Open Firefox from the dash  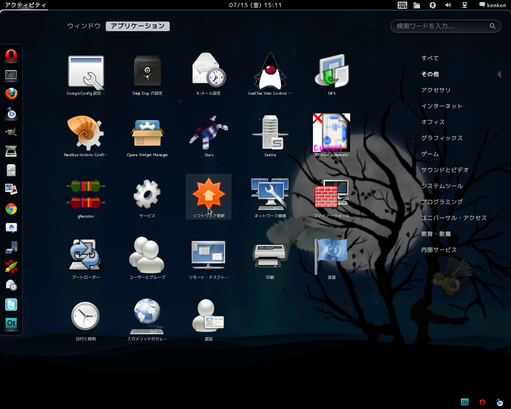coord(11,94)
